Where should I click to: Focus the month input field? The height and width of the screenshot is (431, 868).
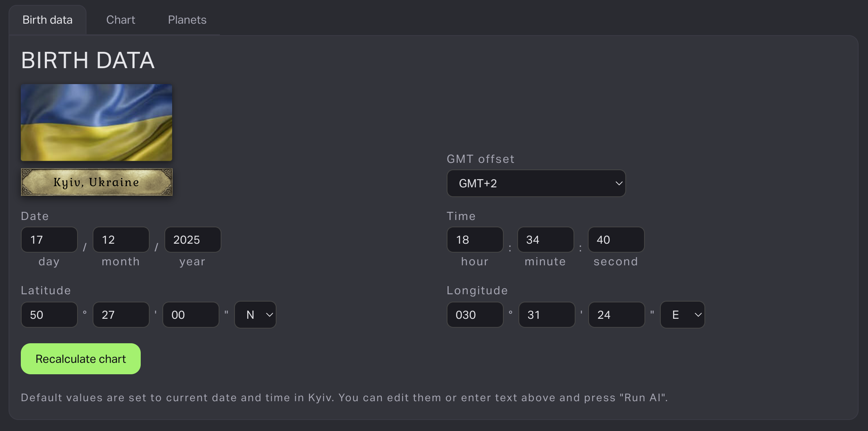121,240
